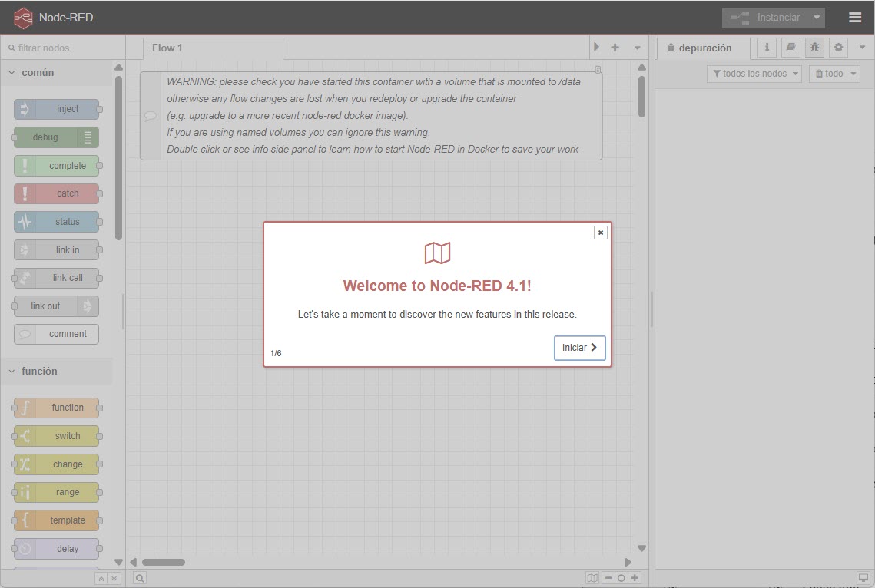Add a new flow tab
The image size is (875, 588).
[x=616, y=47]
